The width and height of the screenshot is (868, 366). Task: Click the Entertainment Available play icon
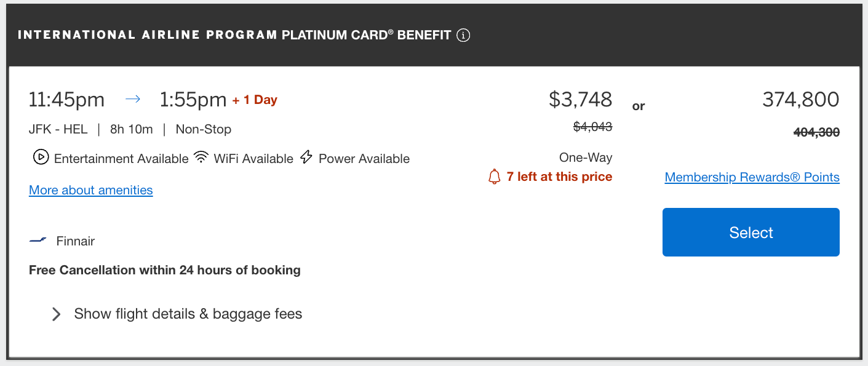pos(41,157)
